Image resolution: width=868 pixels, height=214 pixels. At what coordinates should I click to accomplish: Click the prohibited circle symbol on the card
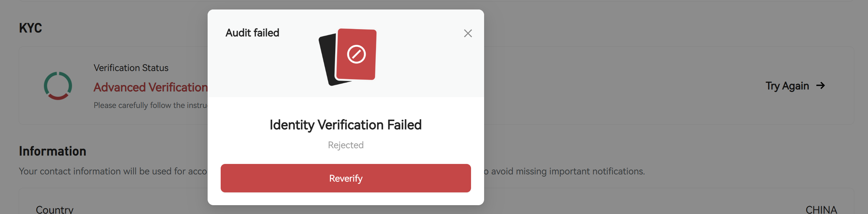click(356, 54)
